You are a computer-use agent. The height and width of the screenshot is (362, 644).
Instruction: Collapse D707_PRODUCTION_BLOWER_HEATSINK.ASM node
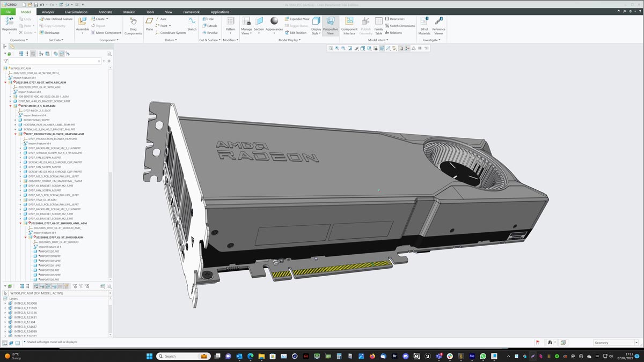tap(16, 134)
